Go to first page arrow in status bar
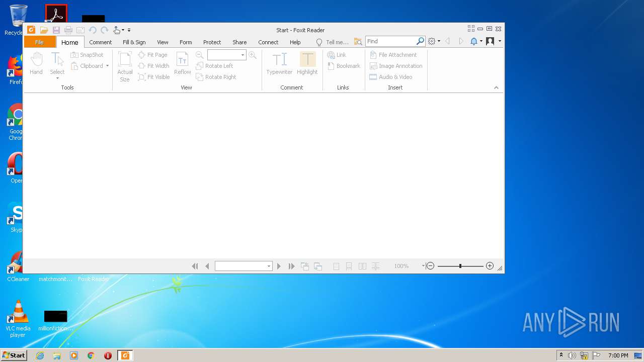Viewport: 644px width, 362px height. click(x=195, y=266)
